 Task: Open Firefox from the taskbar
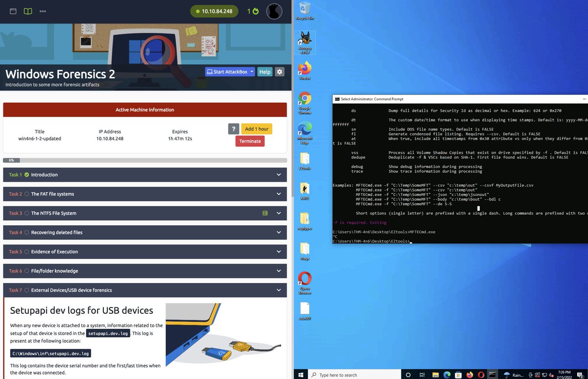469,375
